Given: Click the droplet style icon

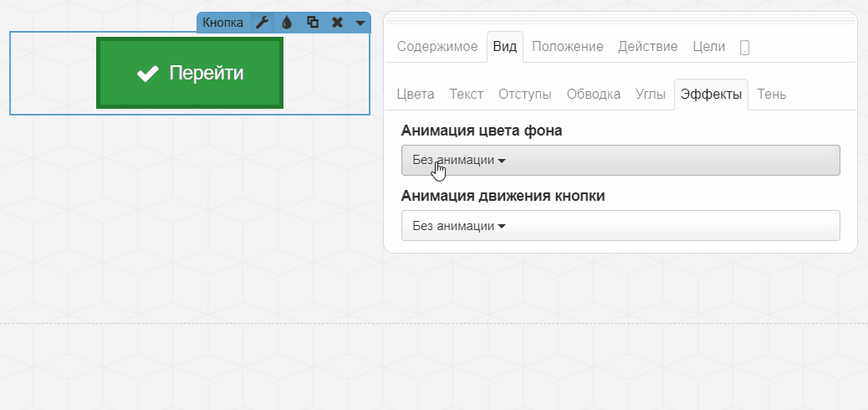Looking at the screenshot, I should pyautogui.click(x=287, y=23).
